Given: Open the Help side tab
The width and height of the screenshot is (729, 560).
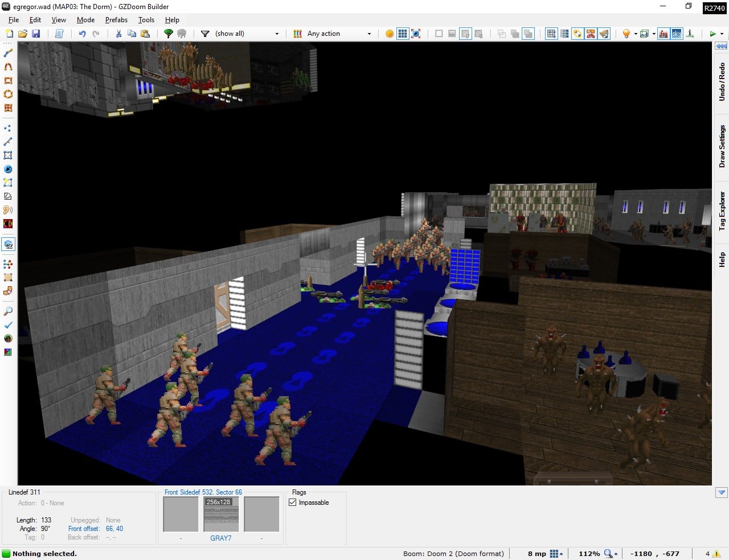Looking at the screenshot, I should tap(722, 260).
